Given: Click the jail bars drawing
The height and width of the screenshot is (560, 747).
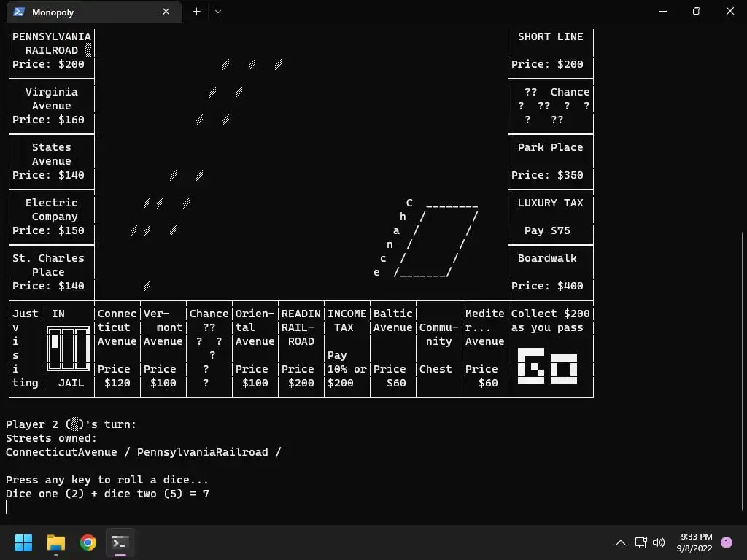Looking at the screenshot, I should 68,349.
